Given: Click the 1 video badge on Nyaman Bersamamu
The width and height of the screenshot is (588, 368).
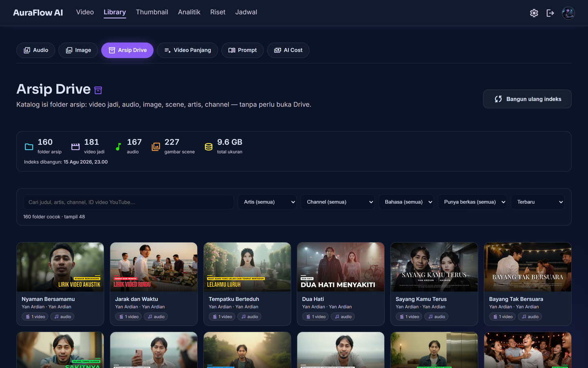Looking at the screenshot, I should 35,316.
